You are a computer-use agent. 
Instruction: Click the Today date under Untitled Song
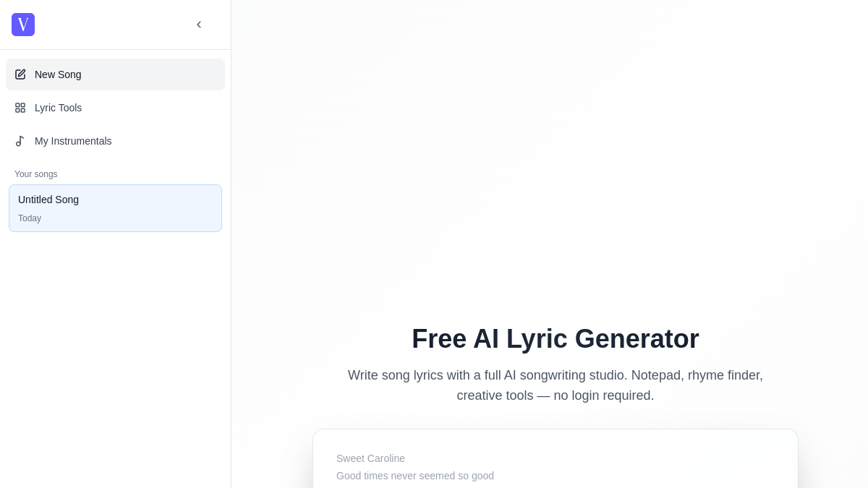click(30, 218)
